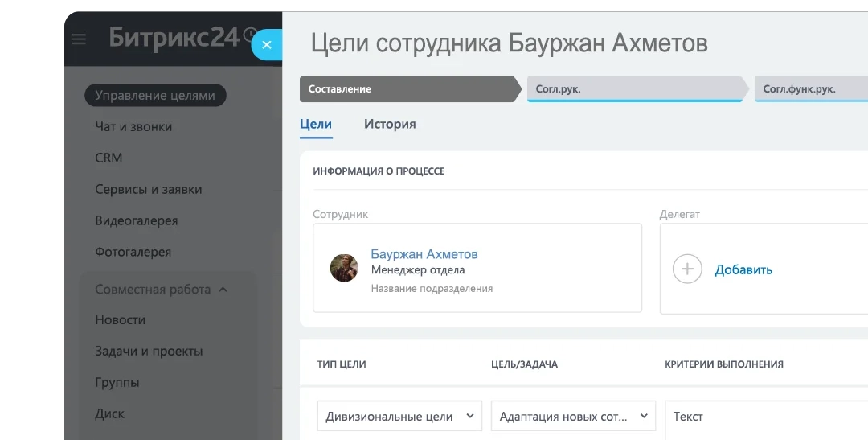Viewport: 868px width, 440px height.
Task: Click Менеджер отдела text
Action: click(418, 270)
